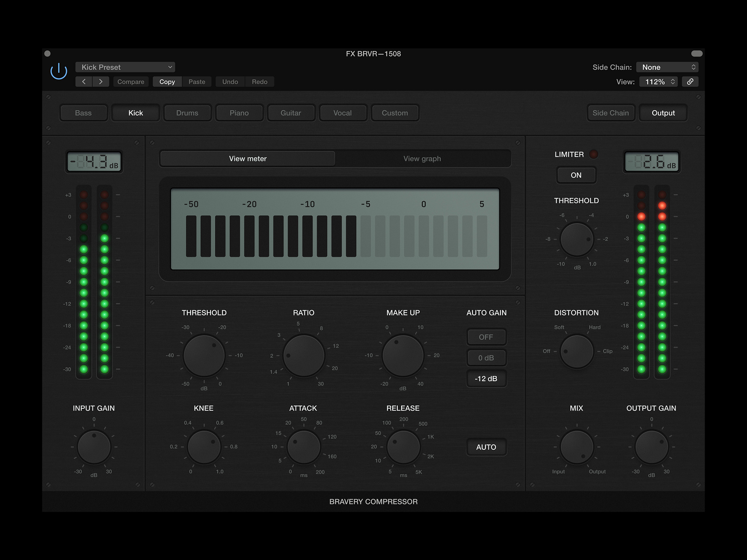Click the plugin power button icon
The height and width of the screenshot is (560, 747).
coord(59,71)
